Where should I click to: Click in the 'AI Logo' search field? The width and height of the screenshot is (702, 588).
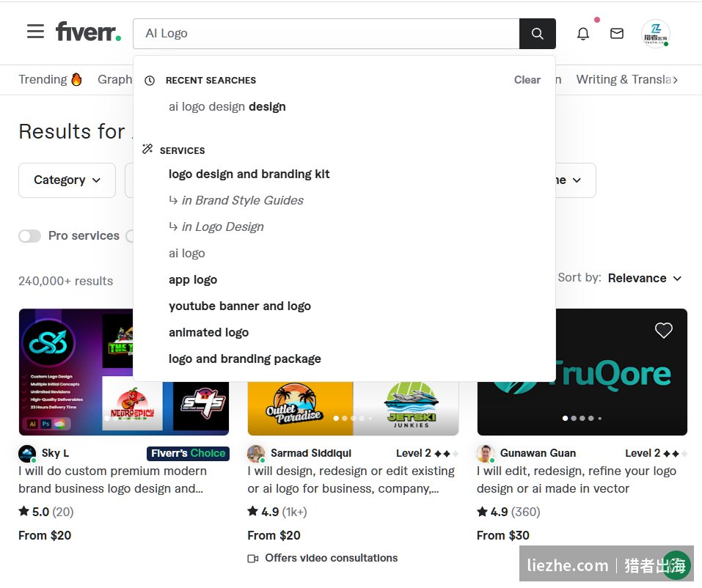coord(326,34)
